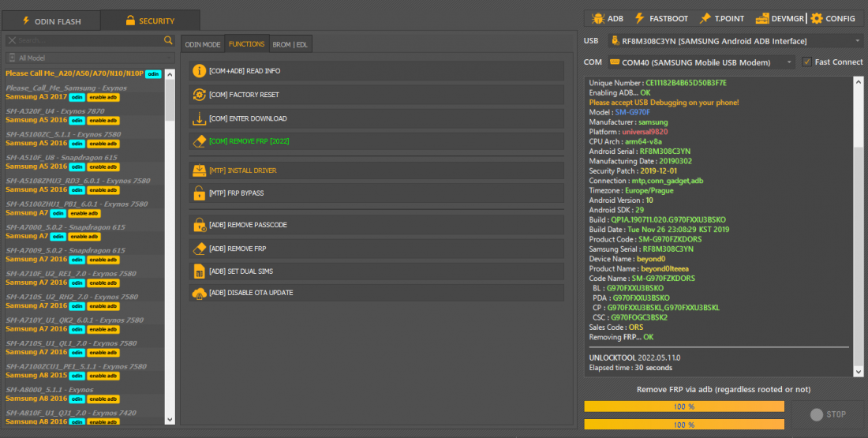The image size is (868, 438).
Task: Click the log panel scrollbar down arrow
Action: (859, 372)
